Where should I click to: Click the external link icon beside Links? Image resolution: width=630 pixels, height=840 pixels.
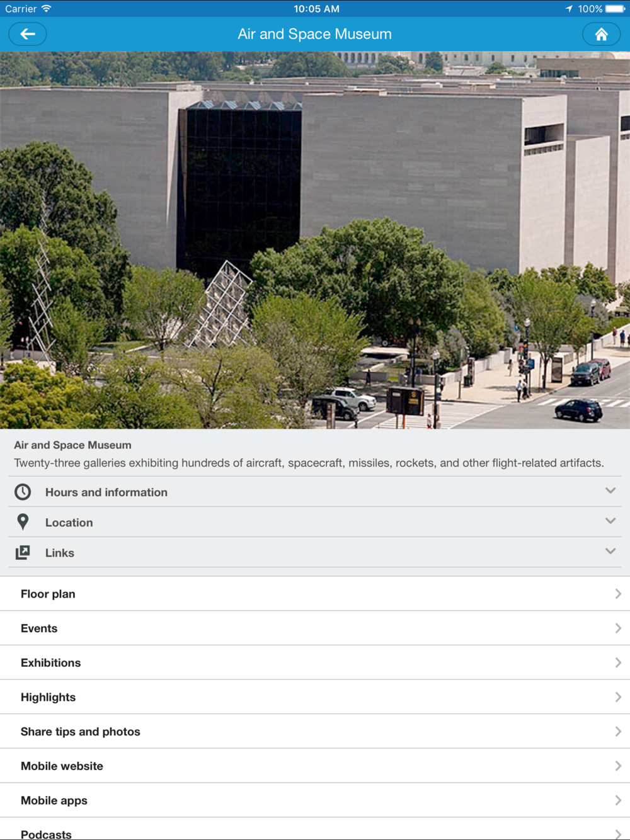coord(23,552)
